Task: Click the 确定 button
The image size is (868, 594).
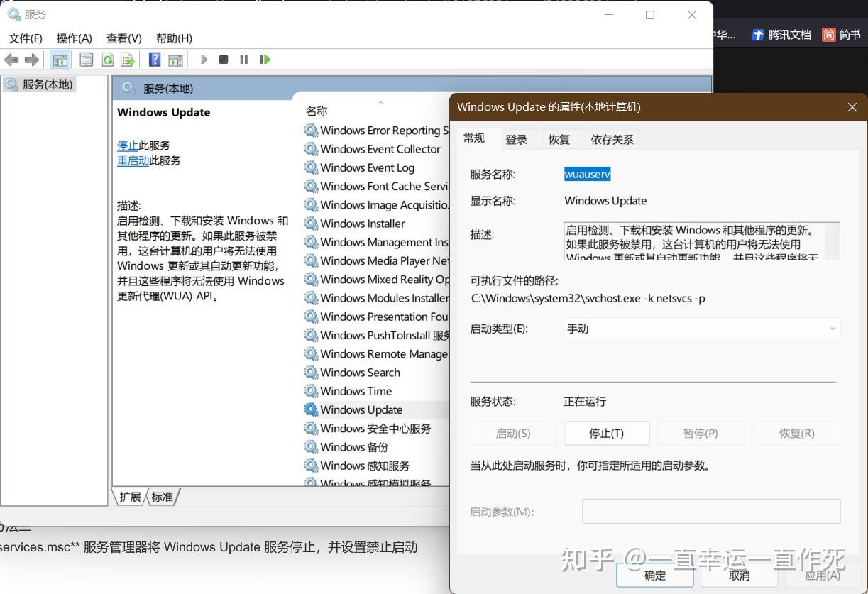Action: (655, 576)
